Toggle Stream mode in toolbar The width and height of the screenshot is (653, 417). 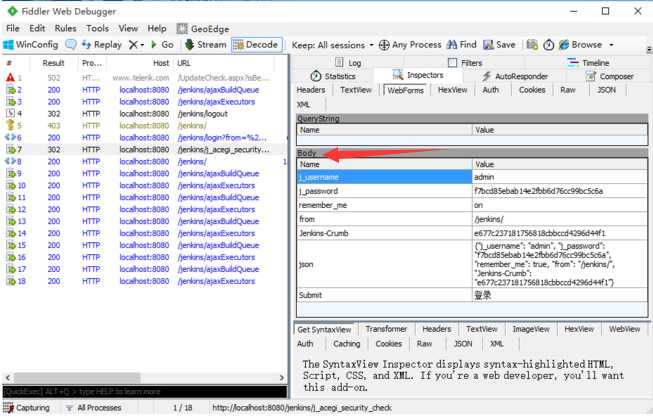point(206,45)
